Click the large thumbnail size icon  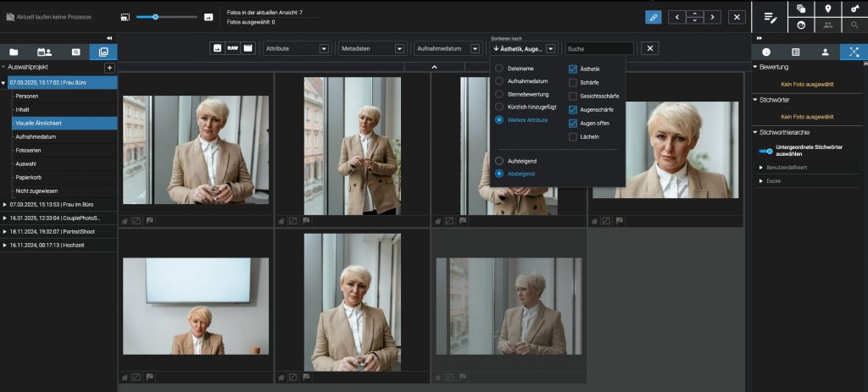(209, 17)
